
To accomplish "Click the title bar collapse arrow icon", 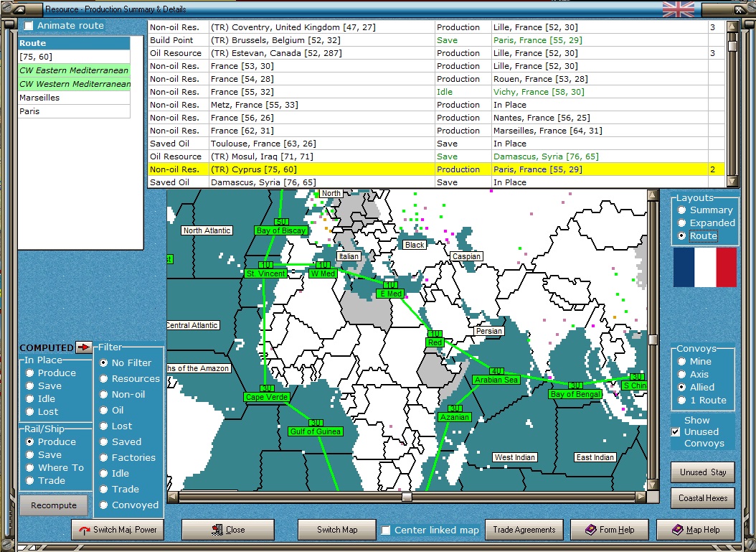I will click(x=19, y=9).
